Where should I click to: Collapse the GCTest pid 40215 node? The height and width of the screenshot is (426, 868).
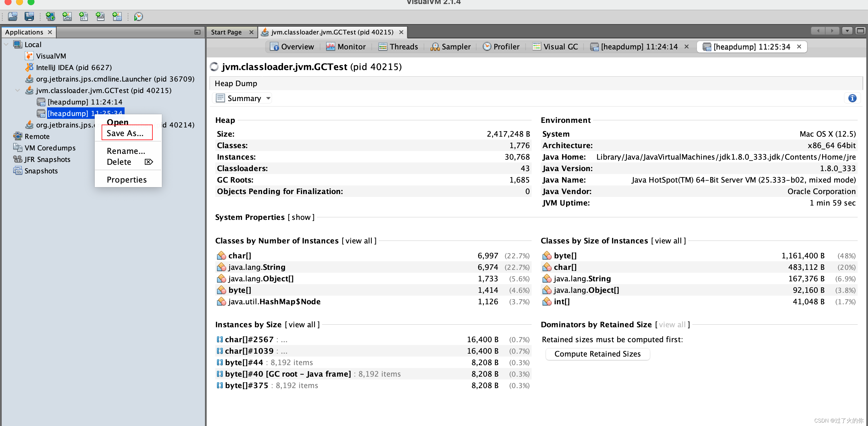click(x=18, y=90)
